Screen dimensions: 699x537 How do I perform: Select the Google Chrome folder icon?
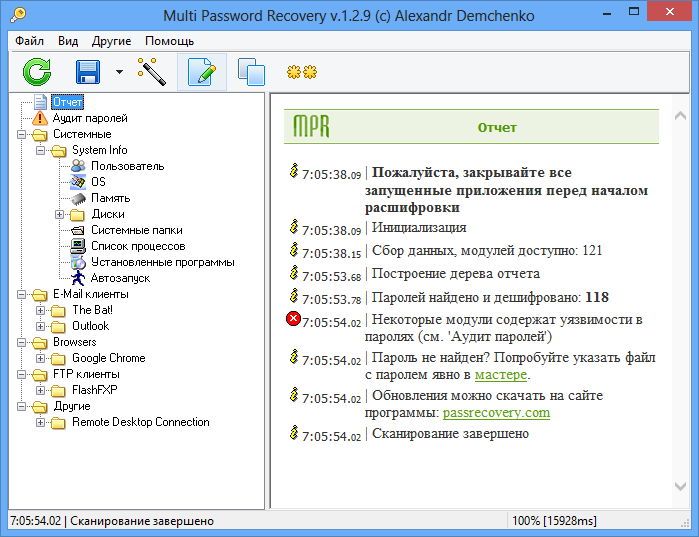pos(58,359)
